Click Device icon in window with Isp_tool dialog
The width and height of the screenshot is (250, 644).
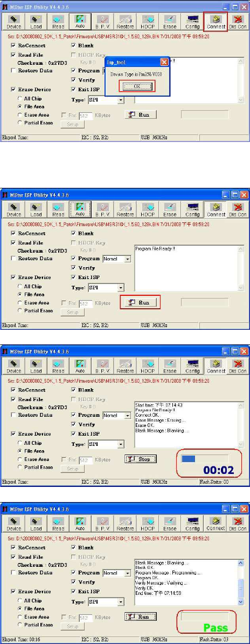click(x=14, y=23)
